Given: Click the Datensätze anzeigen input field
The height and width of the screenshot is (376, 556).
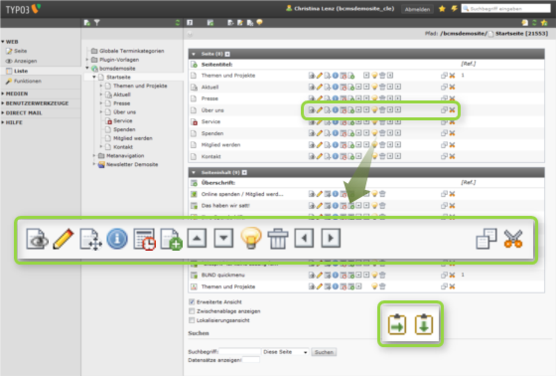Looking at the screenshot, I should (x=250, y=360).
